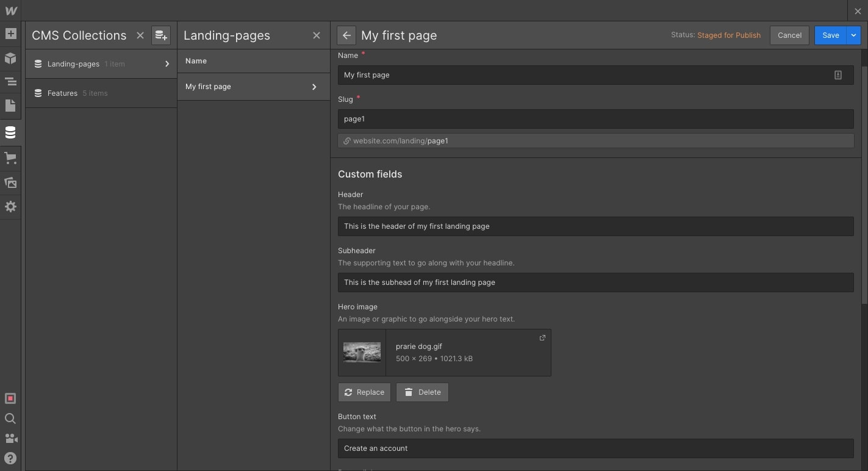
Task: Create a new CMS collection
Action: click(x=161, y=35)
